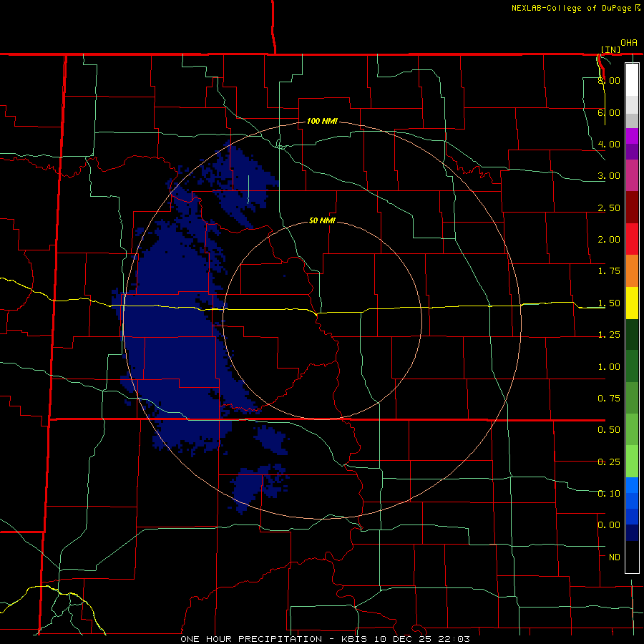Image resolution: width=644 pixels, height=644 pixels.
Task: Click the OHA product label above legend
Action: click(x=629, y=42)
